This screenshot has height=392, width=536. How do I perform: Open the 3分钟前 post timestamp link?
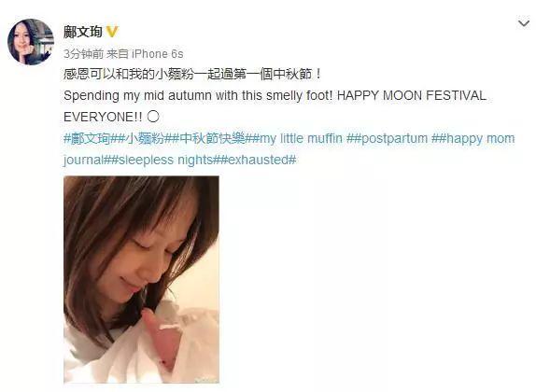click(x=83, y=53)
